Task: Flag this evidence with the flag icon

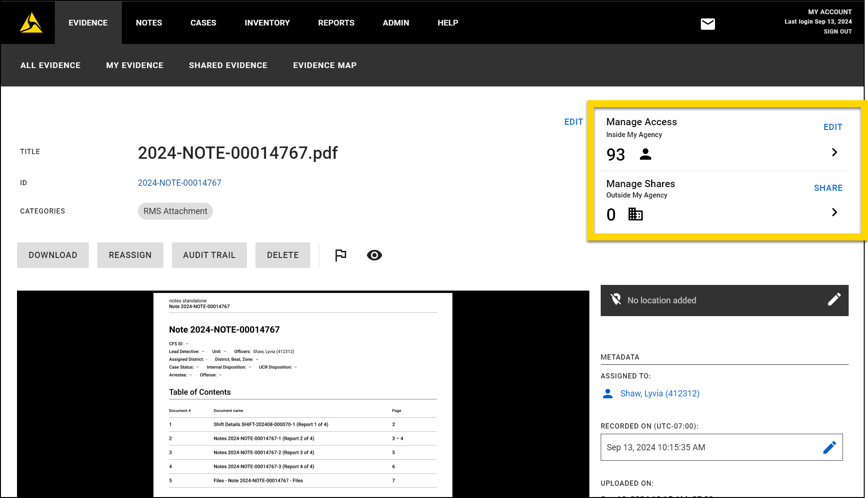Action: (340, 255)
